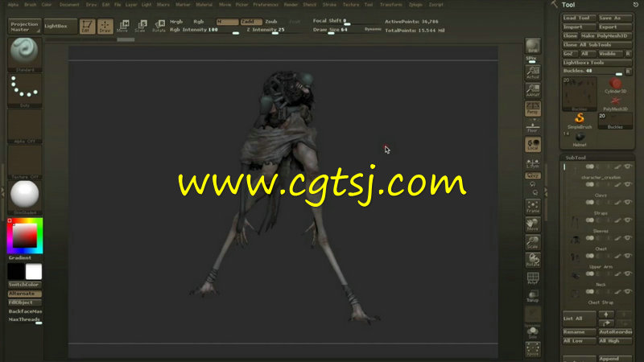Collapse the SubTool panel header

tap(576, 158)
